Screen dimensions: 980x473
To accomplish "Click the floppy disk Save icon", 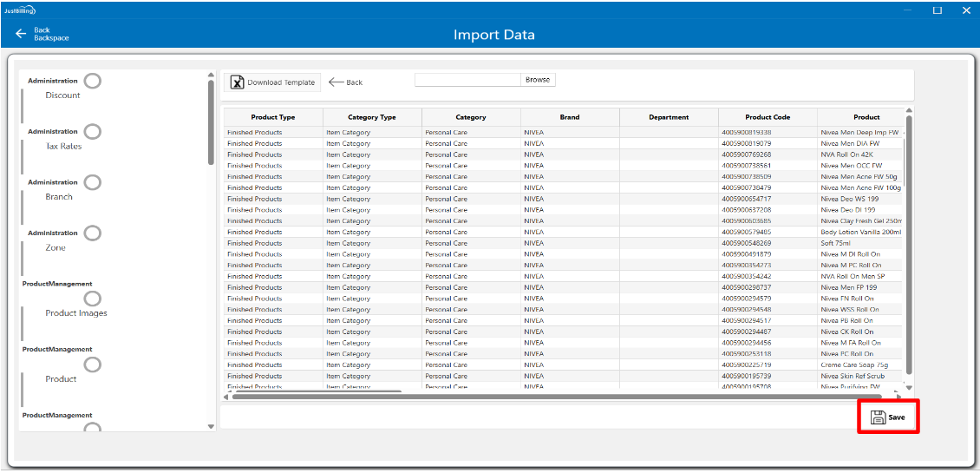I will click(877, 417).
